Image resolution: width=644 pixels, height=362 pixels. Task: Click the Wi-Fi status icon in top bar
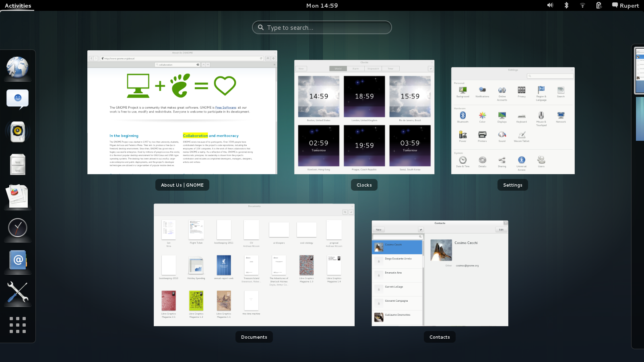click(x=582, y=5)
